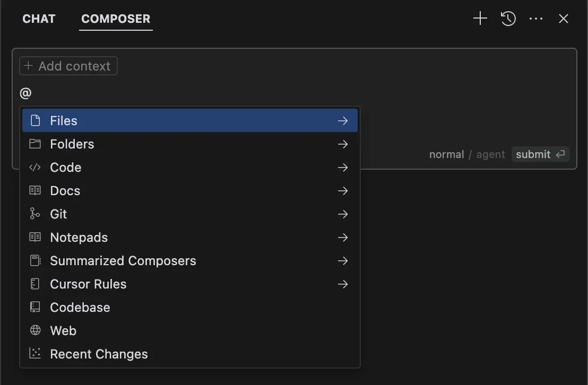Open a new composer with the plus icon
Viewport: 588px width, 385px height.
pyautogui.click(x=479, y=18)
